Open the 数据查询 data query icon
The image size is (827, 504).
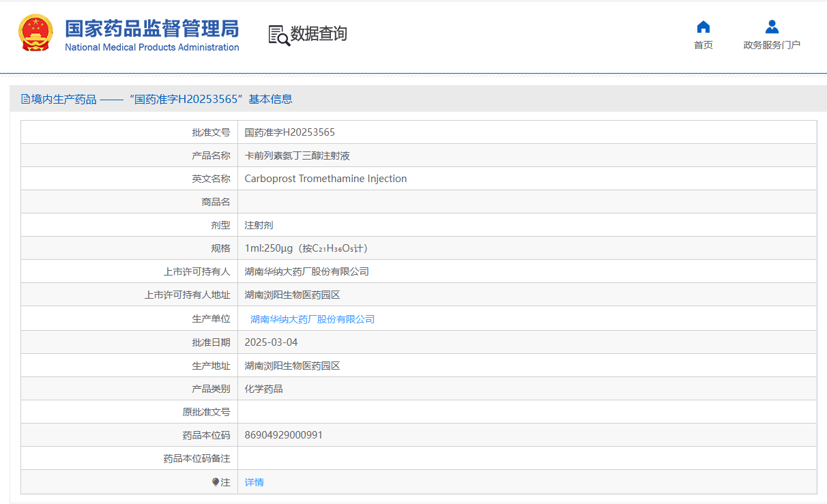point(306,33)
